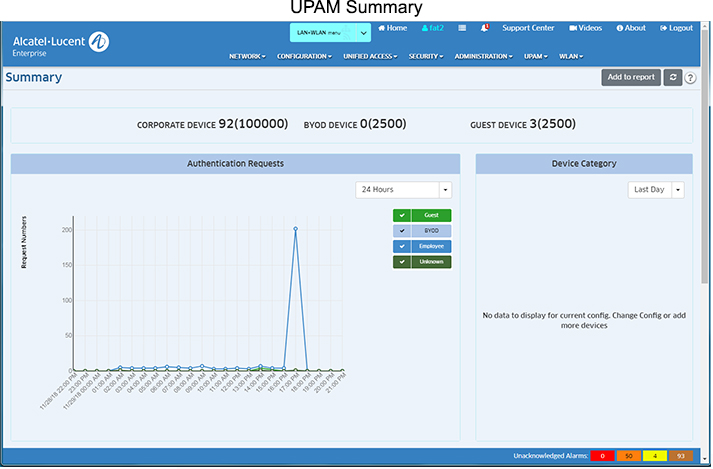Add summary to report
Image resolution: width=713 pixels, height=469 pixels.
(x=631, y=77)
